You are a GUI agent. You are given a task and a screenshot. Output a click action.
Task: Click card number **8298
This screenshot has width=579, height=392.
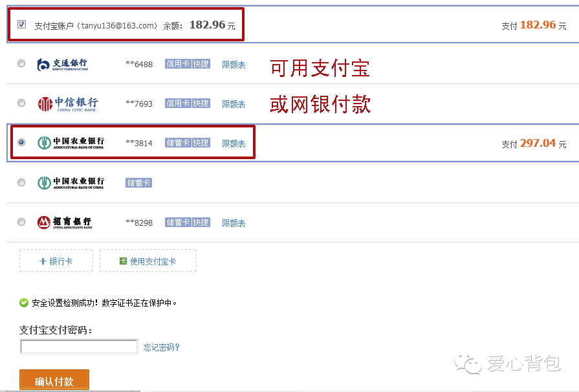click(139, 223)
